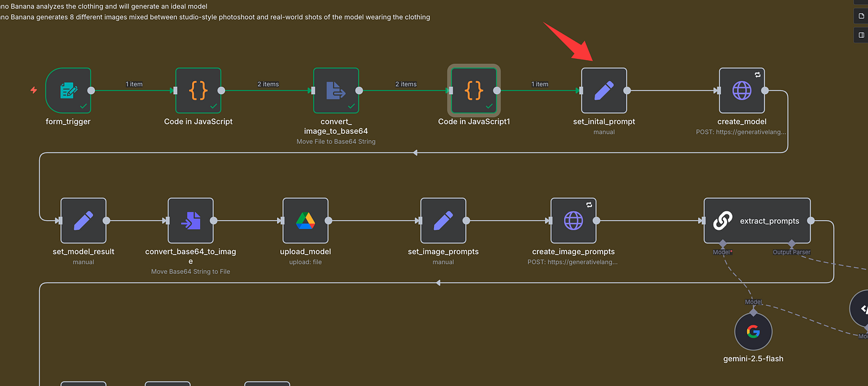Open the convert_image_to_base64 node
Screen dimensions: 868x386
pyautogui.click(x=336, y=90)
